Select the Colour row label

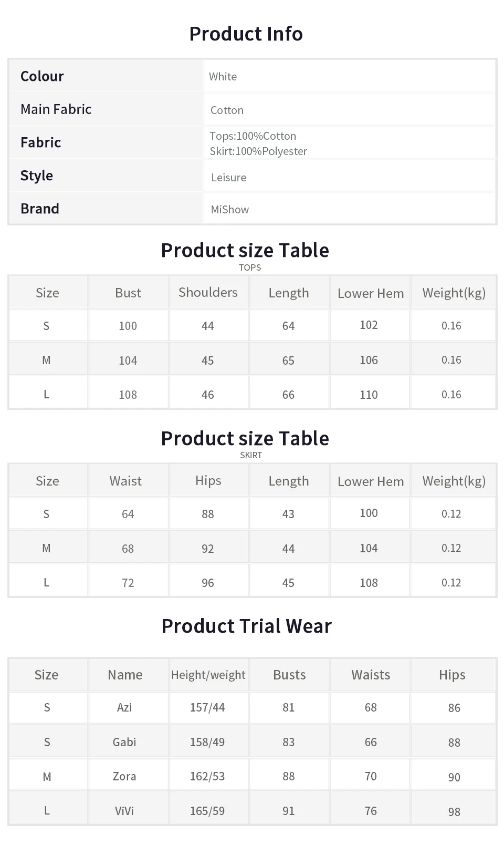click(42, 77)
